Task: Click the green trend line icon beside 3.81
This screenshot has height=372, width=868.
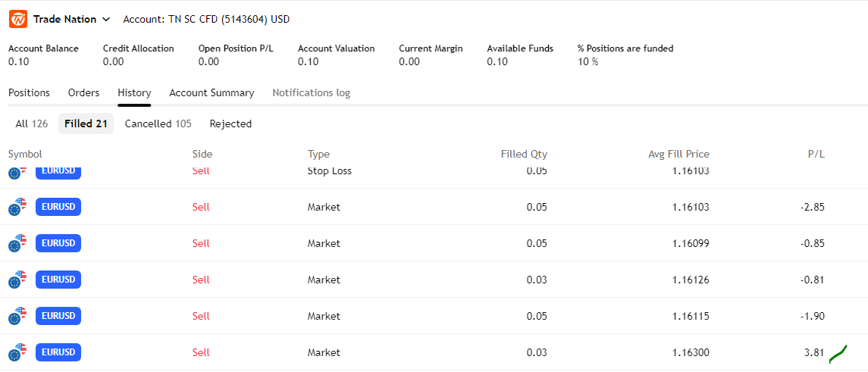Action: [838, 353]
